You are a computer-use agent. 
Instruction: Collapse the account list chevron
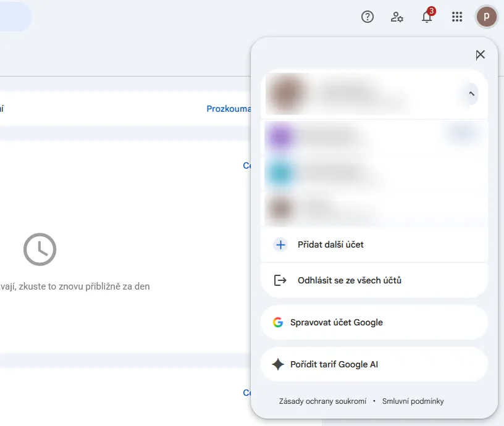pyautogui.click(x=471, y=94)
